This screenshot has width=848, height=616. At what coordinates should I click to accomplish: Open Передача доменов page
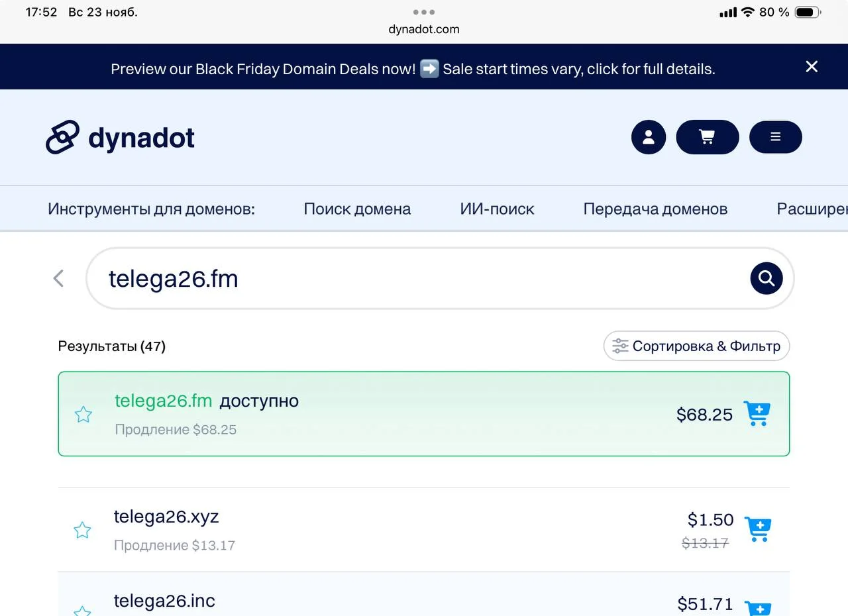(x=655, y=209)
